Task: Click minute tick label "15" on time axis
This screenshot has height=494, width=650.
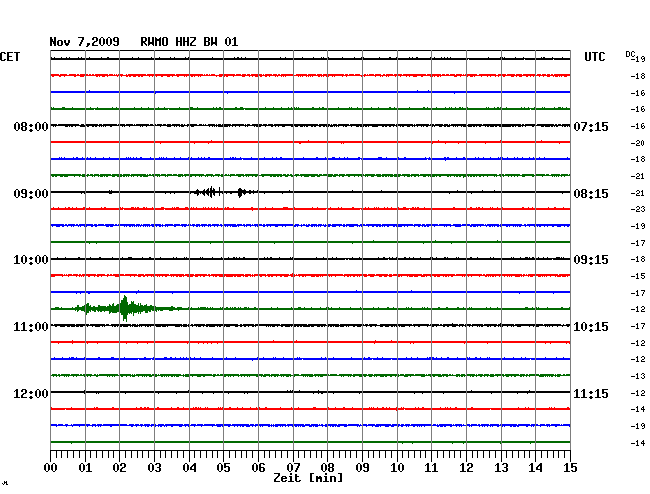Action: coord(570,468)
